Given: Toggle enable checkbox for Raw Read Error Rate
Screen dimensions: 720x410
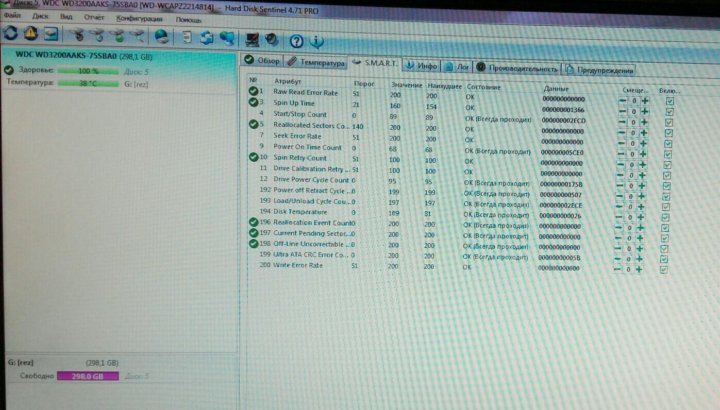Looking at the screenshot, I should [669, 101].
